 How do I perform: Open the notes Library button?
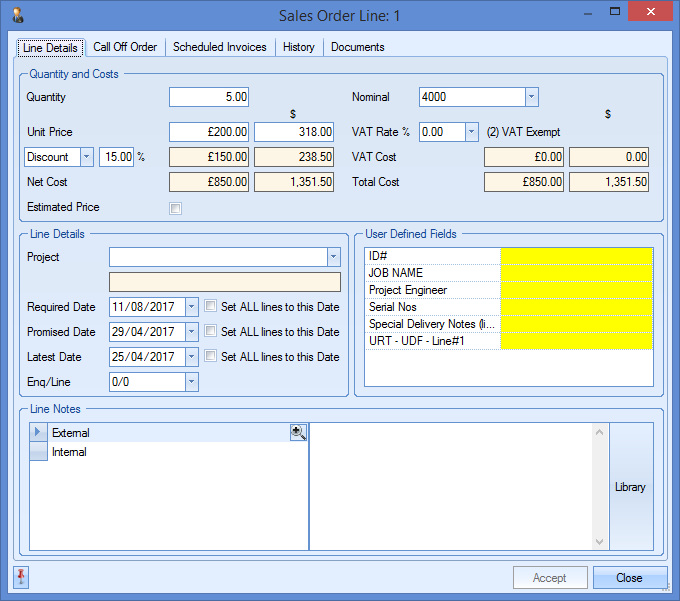(x=630, y=487)
